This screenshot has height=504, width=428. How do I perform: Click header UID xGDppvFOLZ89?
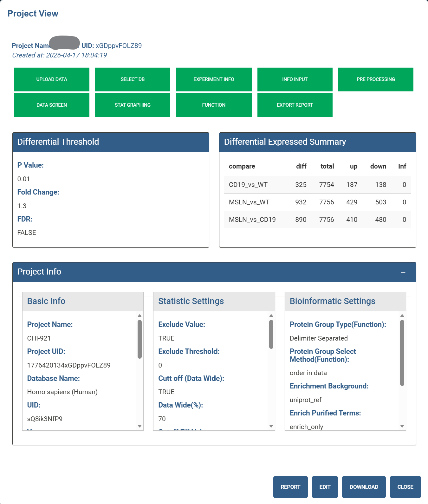[119, 46]
